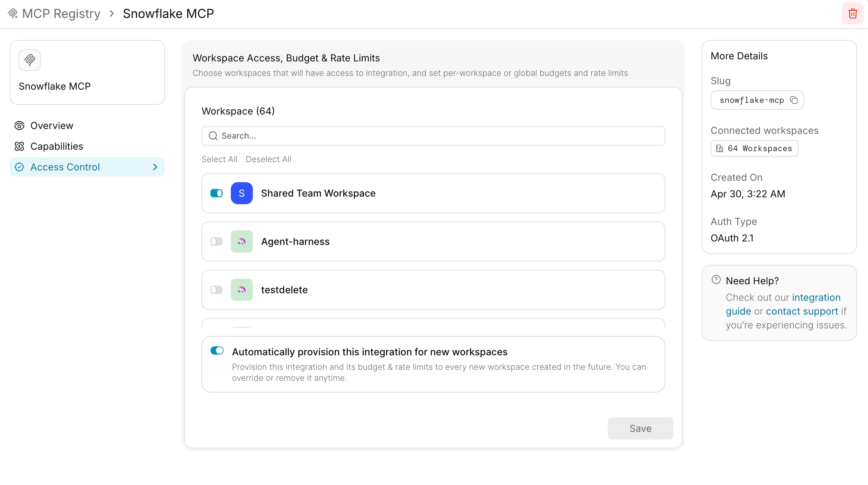Click the Shared Team Workspace avatar

(x=242, y=193)
